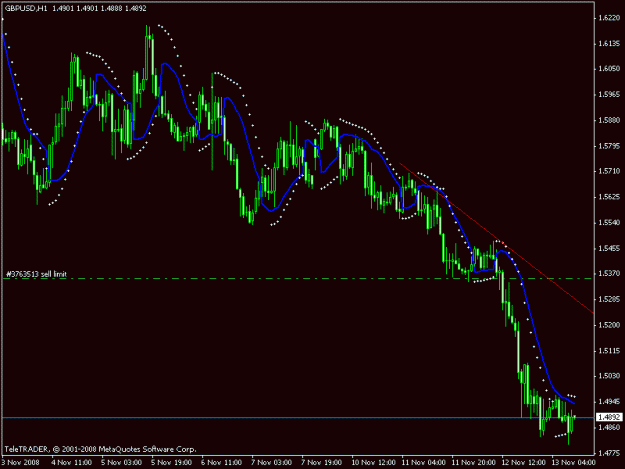Click the 5 Nov 03:00 time label

click(122, 462)
